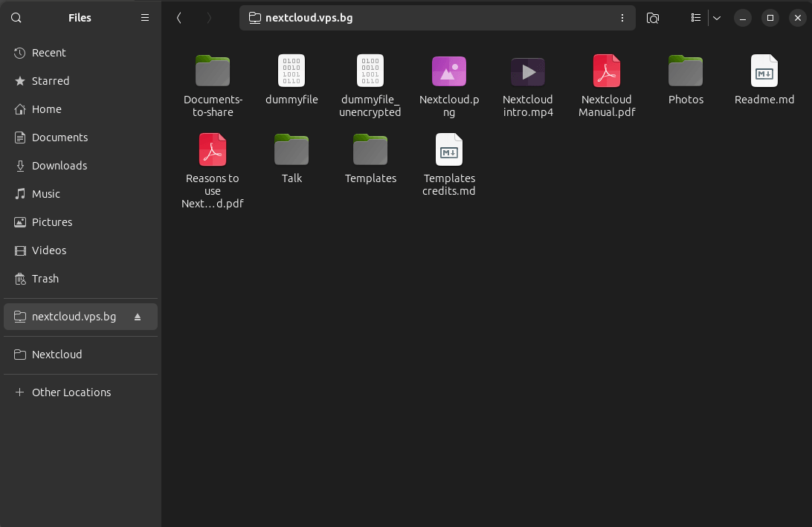The image size is (812, 527).
Task: Go forward with the right arrow
Action: point(209,18)
